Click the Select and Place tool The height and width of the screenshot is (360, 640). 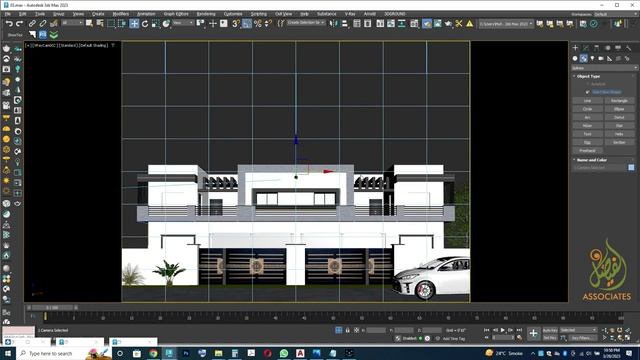(166, 24)
